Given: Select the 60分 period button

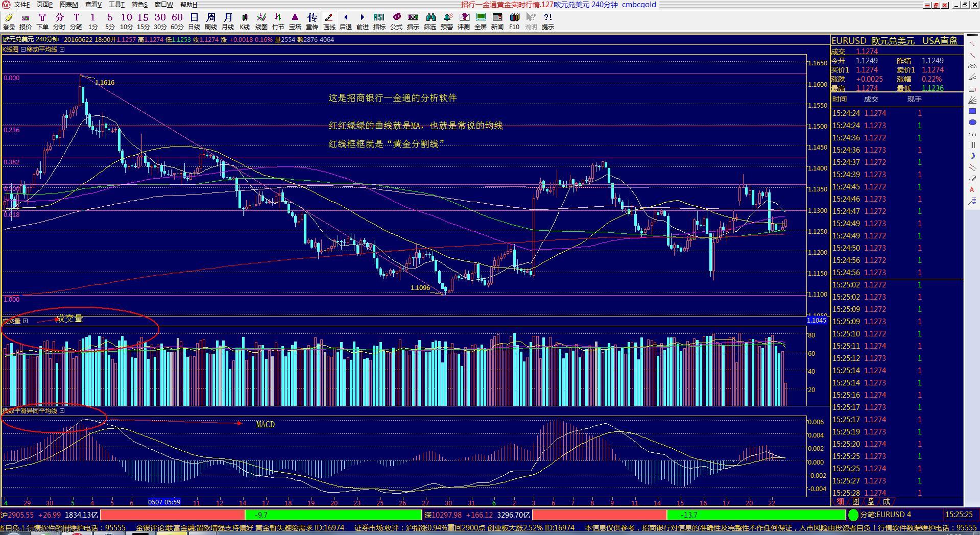Looking at the screenshot, I should (x=177, y=21).
